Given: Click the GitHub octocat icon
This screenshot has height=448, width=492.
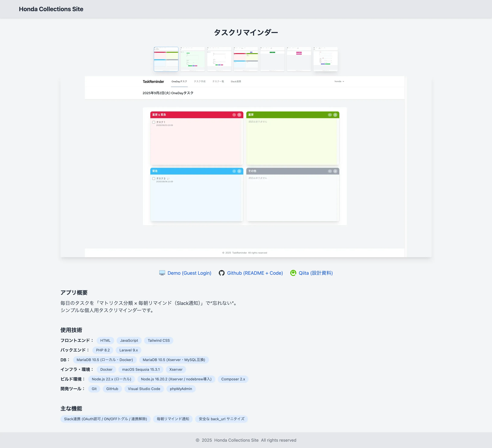Looking at the screenshot, I should 222,273.
